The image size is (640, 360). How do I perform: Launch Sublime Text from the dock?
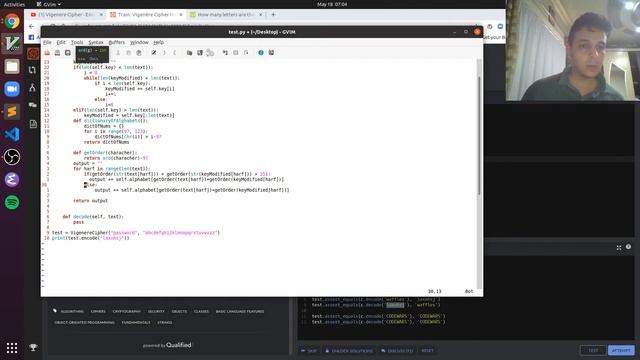coord(12,111)
